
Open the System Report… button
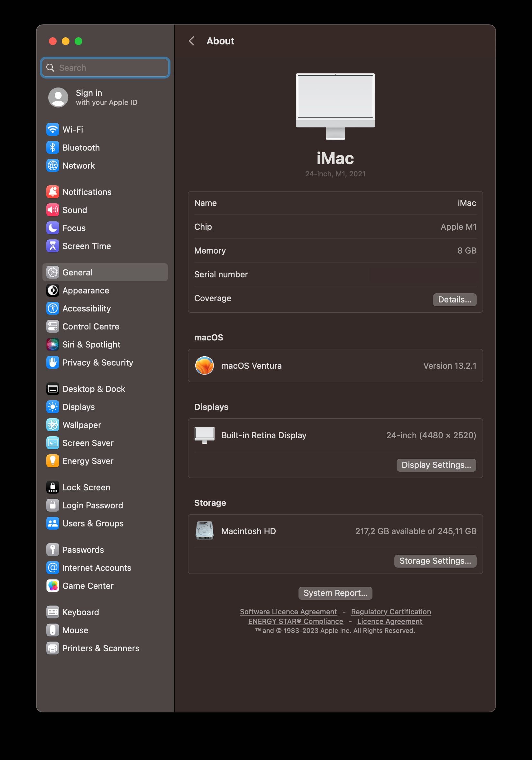click(x=335, y=593)
